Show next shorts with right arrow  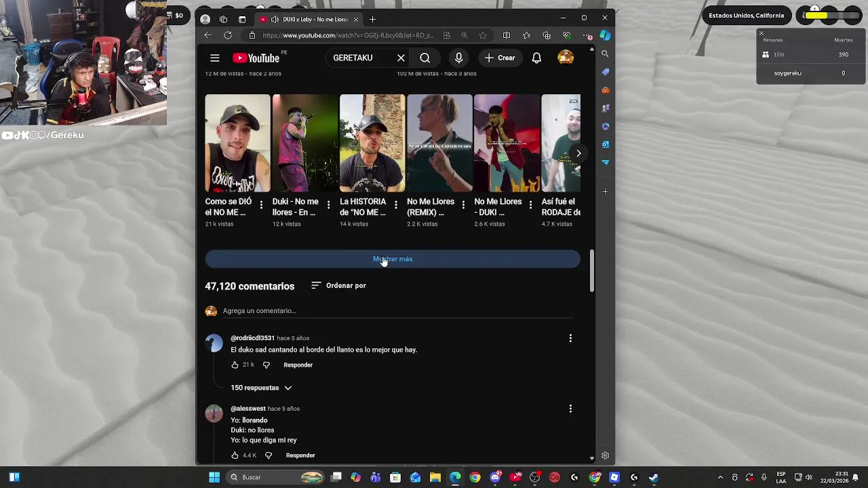tap(578, 154)
